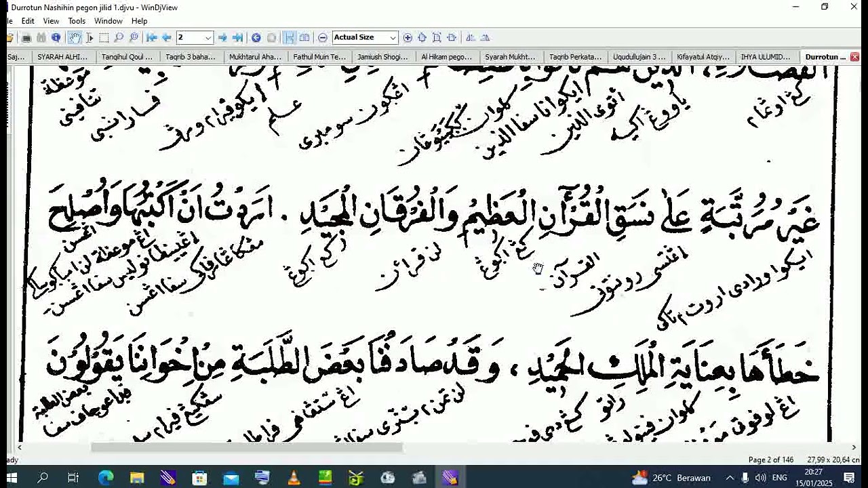Switch to Uqudullujain 3 tab
868x488 pixels.
(639, 57)
